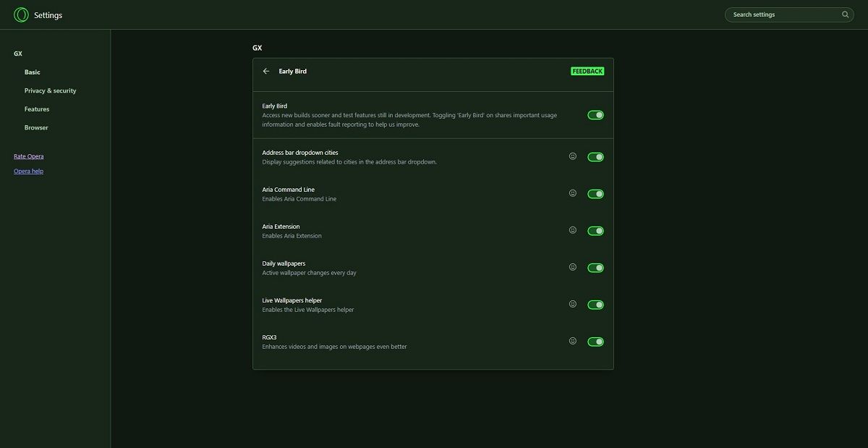Image resolution: width=868 pixels, height=448 pixels.
Task: Open feedback smiley for RGX3
Action: coord(572,340)
